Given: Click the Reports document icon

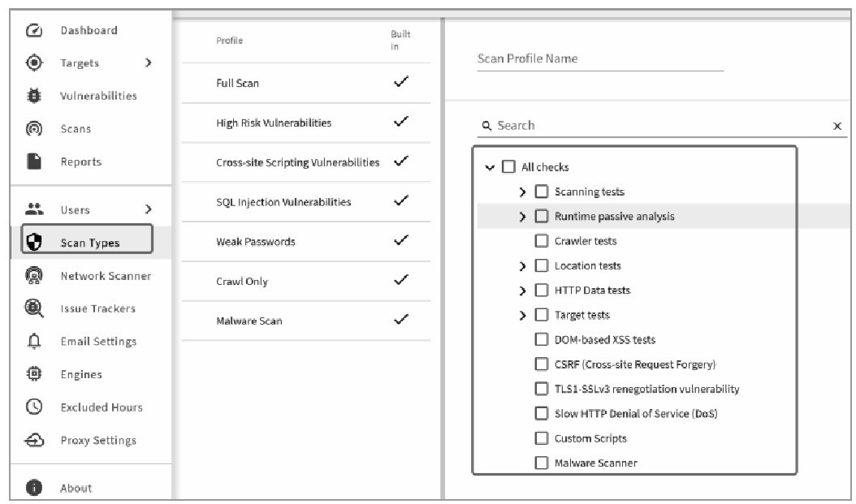Looking at the screenshot, I should tap(34, 162).
